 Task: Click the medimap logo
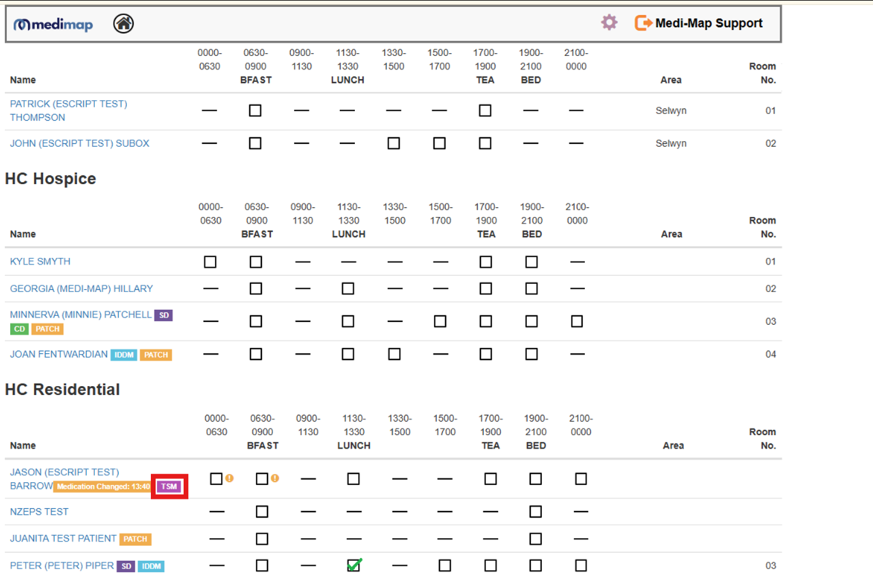coord(53,25)
